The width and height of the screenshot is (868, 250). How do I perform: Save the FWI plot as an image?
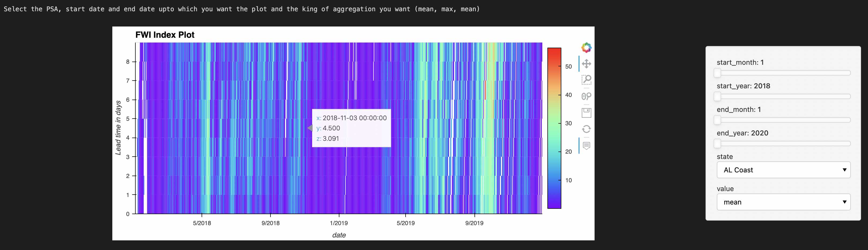[586, 113]
